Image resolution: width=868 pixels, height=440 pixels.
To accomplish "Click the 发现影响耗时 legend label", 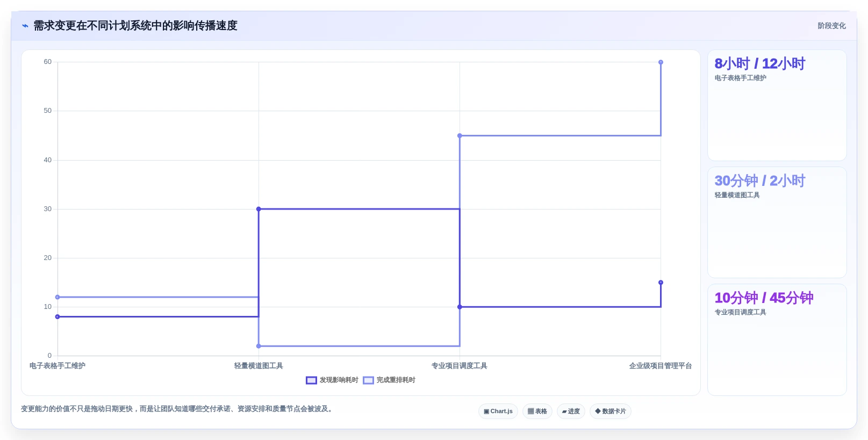I will click(x=339, y=380).
